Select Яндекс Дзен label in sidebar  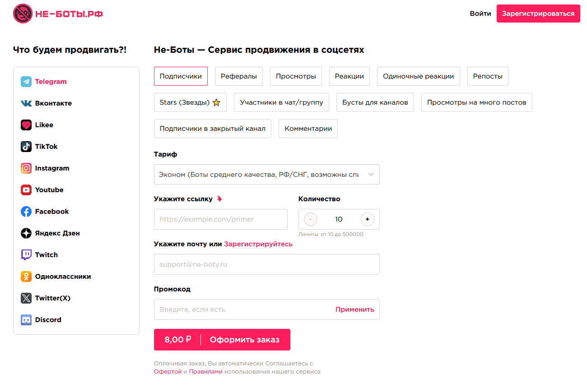click(x=57, y=233)
